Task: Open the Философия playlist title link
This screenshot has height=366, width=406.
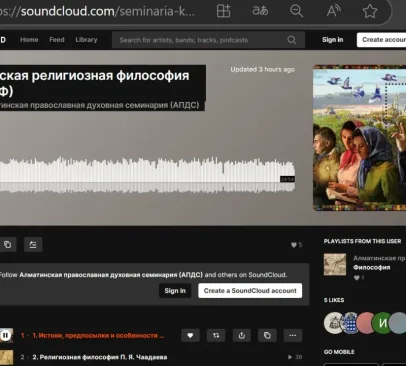Action: [x=372, y=267]
